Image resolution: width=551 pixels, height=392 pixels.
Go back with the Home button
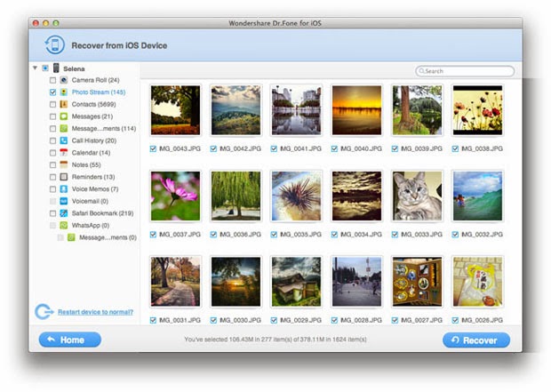pos(70,340)
